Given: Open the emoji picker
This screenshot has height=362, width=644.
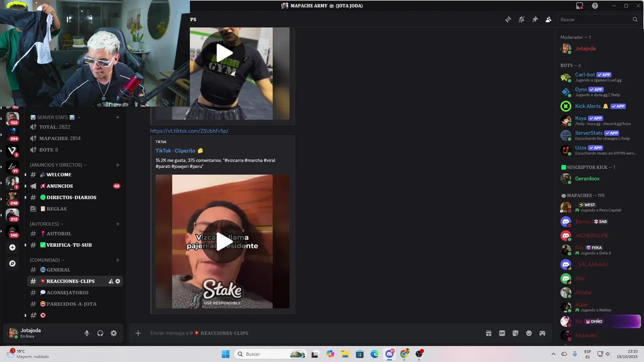Looking at the screenshot, I should (x=529, y=333).
